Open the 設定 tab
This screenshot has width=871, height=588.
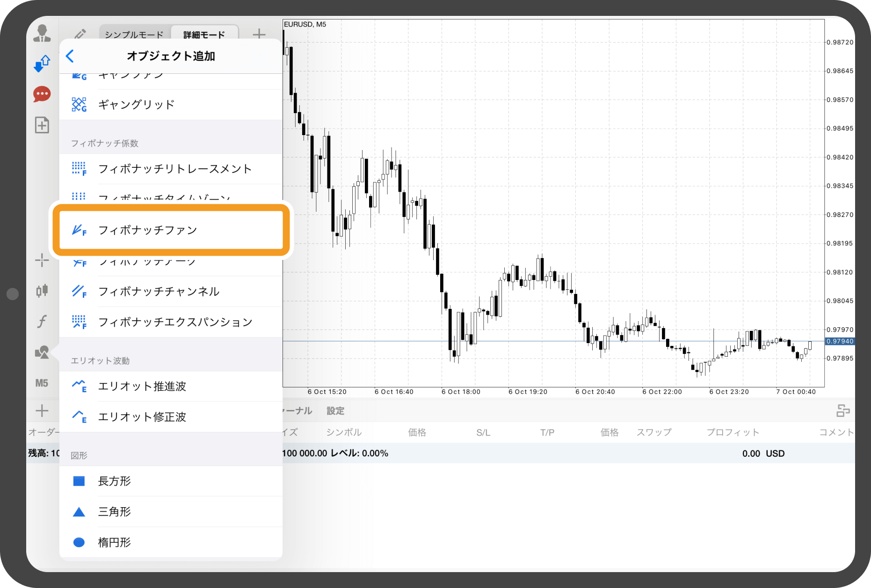335,410
